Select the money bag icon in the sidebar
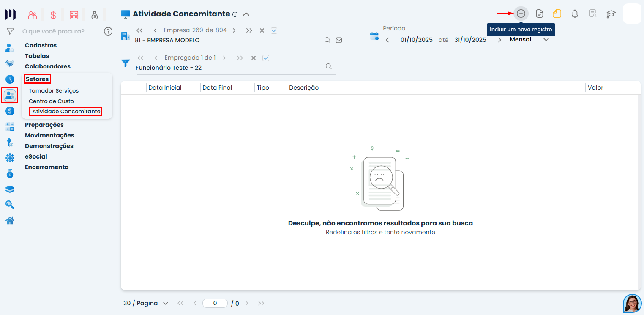The height and width of the screenshot is (315, 644). pyautogui.click(x=9, y=173)
